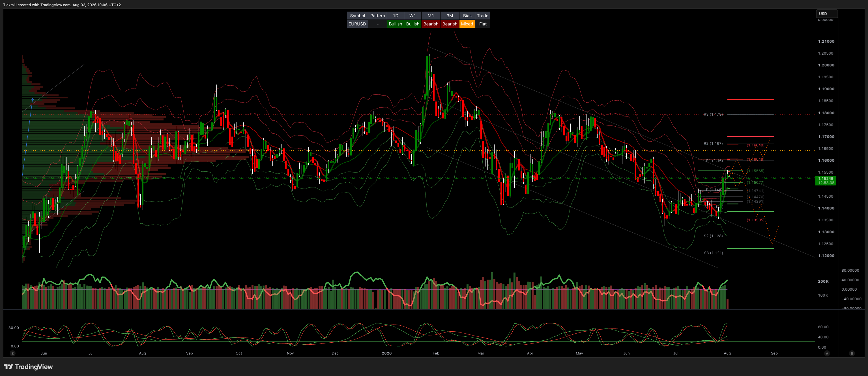Screen dimensions: 868x376
Task: Click the Pattern column header
Action: coord(377,16)
